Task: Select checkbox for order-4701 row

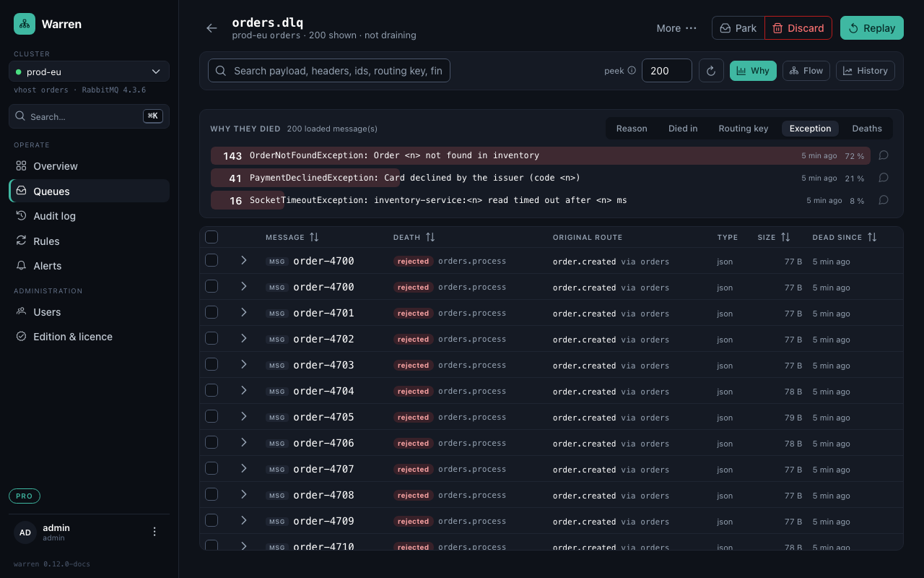Action: click(212, 312)
